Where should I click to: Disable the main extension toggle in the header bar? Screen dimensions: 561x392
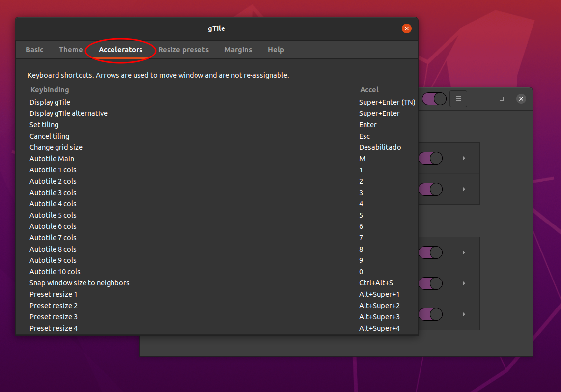coord(434,99)
